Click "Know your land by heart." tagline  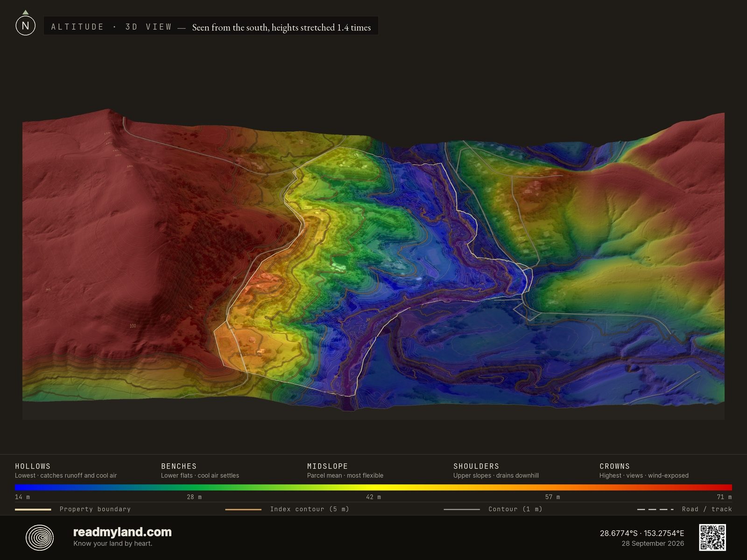click(113, 543)
